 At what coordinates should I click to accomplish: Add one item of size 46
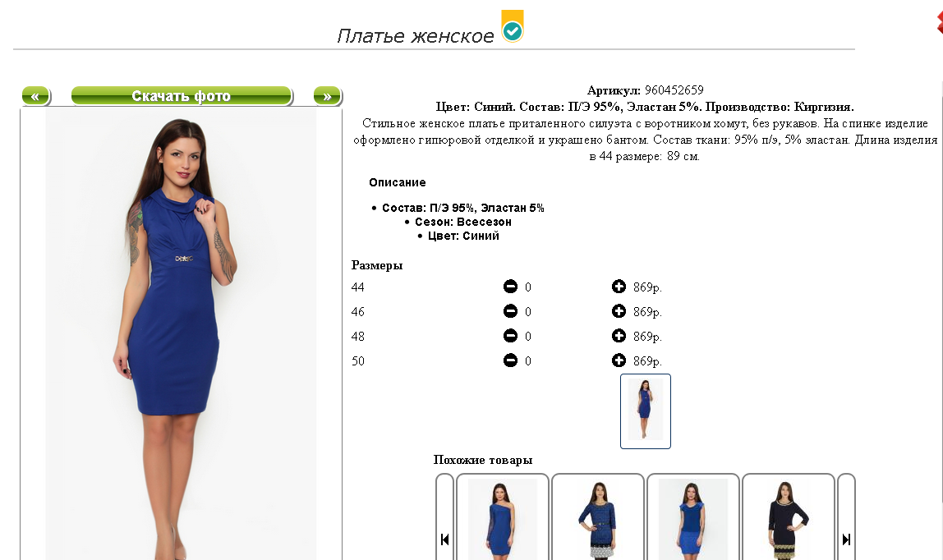[x=619, y=311]
